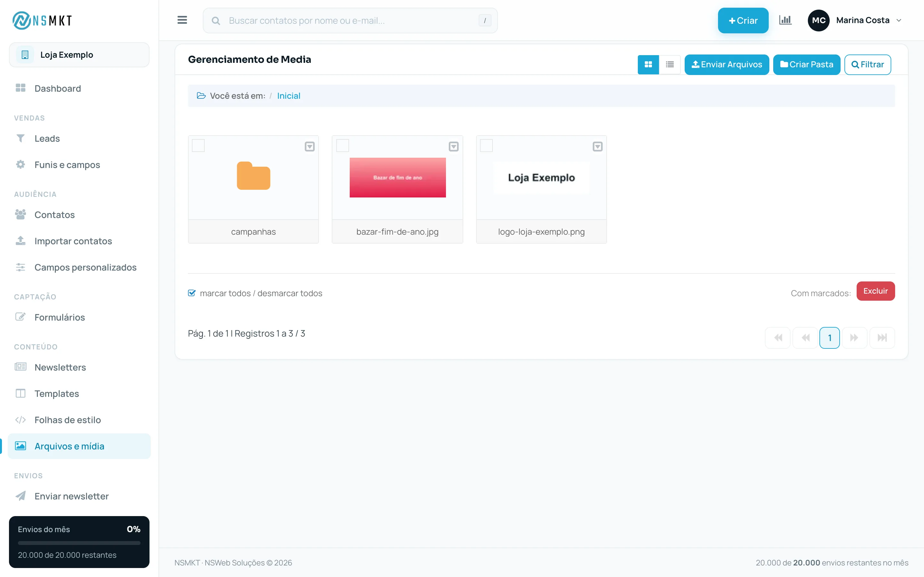Open the statistics bar chart icon

[785, 20]
